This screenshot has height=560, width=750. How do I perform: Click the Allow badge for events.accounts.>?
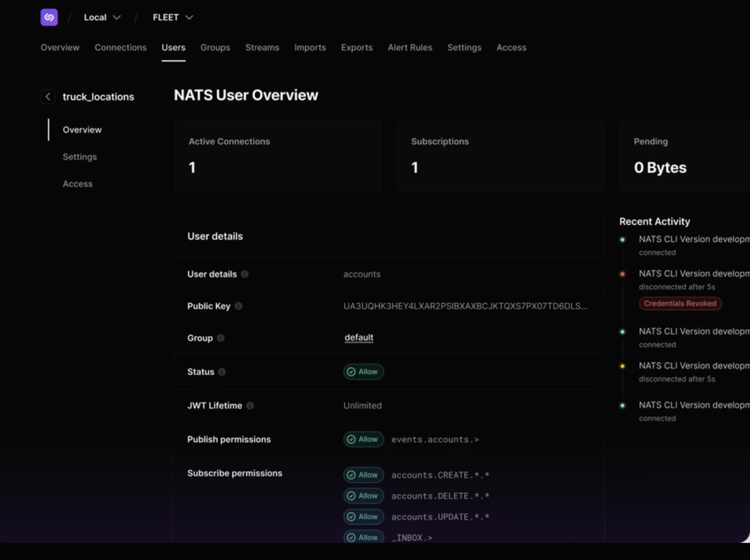pyautogui.click(x=364, y=439)
